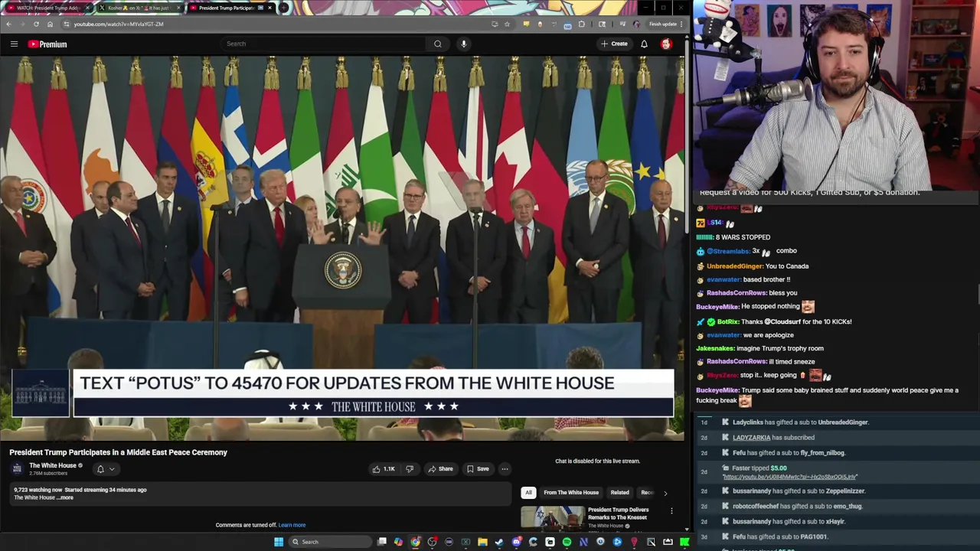Open Discord from the taskbar
The height and width of the screenshot is (551, 980).
click(x=516, y=542)
